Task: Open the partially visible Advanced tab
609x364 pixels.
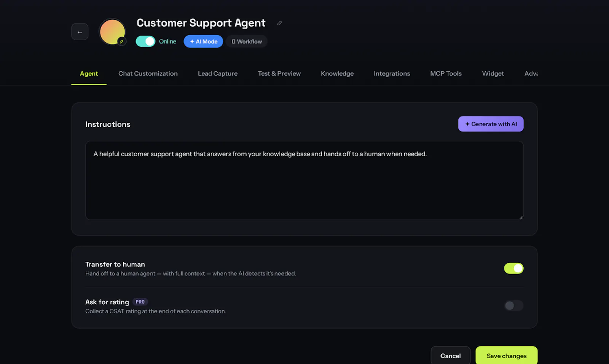Action: pos(531,73)
